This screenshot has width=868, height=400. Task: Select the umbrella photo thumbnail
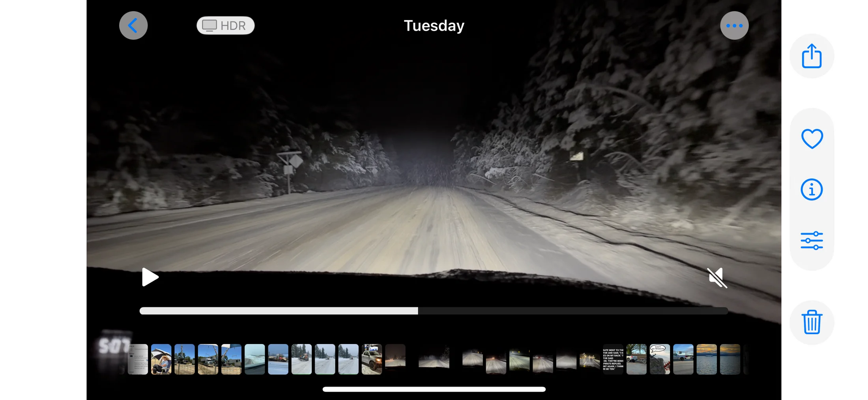click(x=161, y=359)
